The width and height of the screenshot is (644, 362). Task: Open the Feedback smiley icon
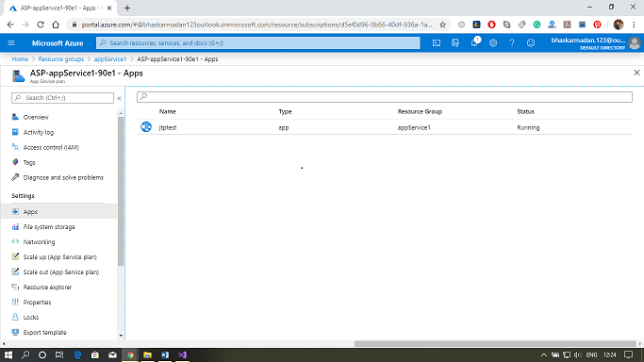point(531,43)
